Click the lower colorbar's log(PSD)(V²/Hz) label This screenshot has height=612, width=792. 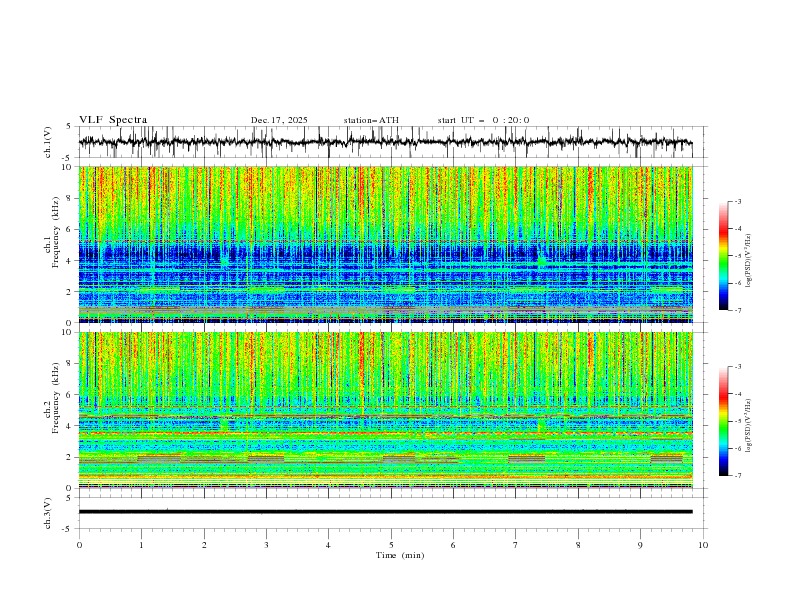(748, 425)
